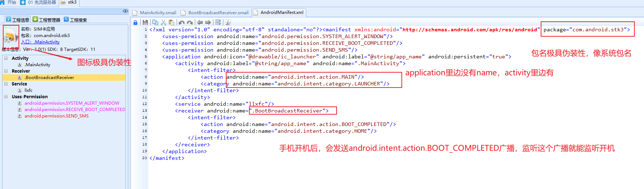The image size is (644, 189).
Task: Click the P icon beside SEND_SMS permission
Action: (20, 116)
